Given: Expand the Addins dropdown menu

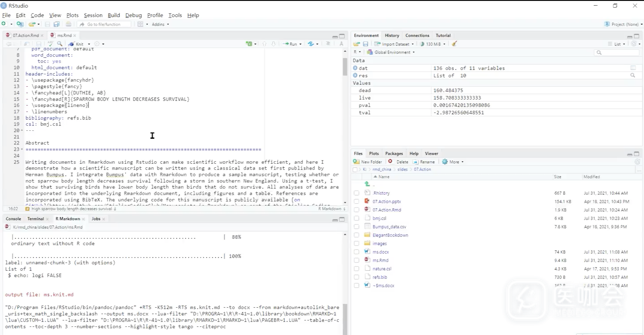Looking at the screenshot, I should pos(160,24).
